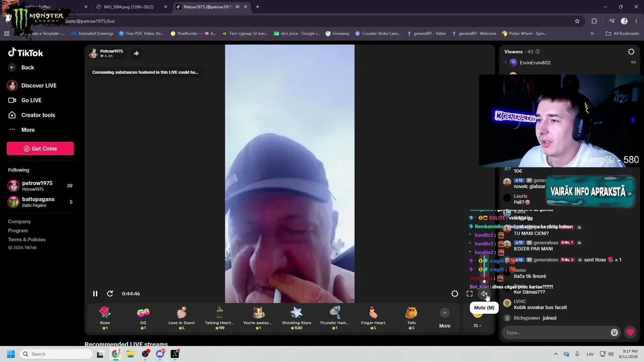Viewport: 644px width, 362px height.
Task: Click the chat Type... message field
Action: (556, 332)
